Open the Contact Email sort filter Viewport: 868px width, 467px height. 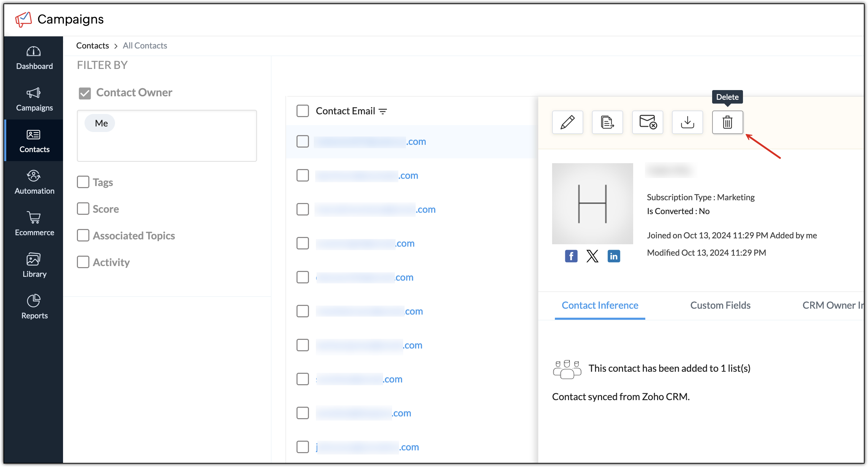[383, 111]
